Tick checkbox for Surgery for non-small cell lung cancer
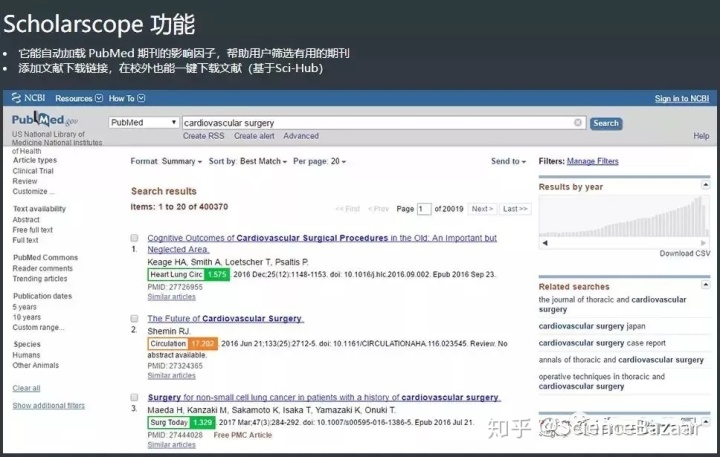This screenshot has height=457, width=720. [x=134, y=397]
